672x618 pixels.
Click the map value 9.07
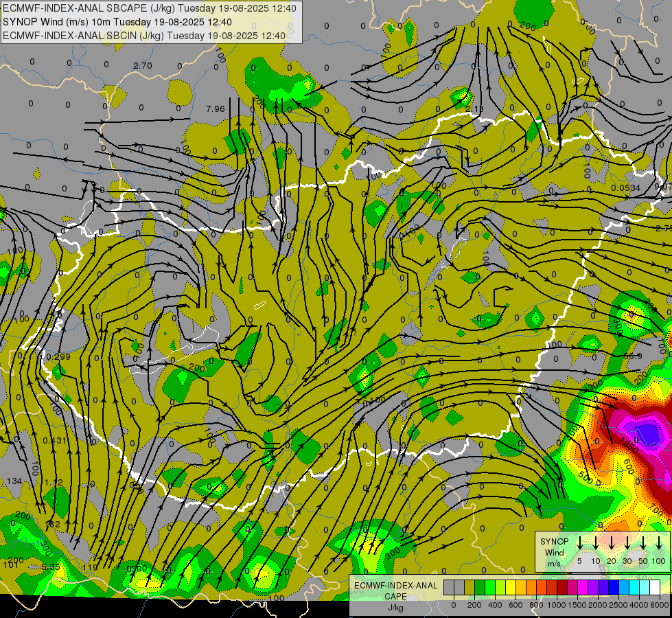pos(663,187)
